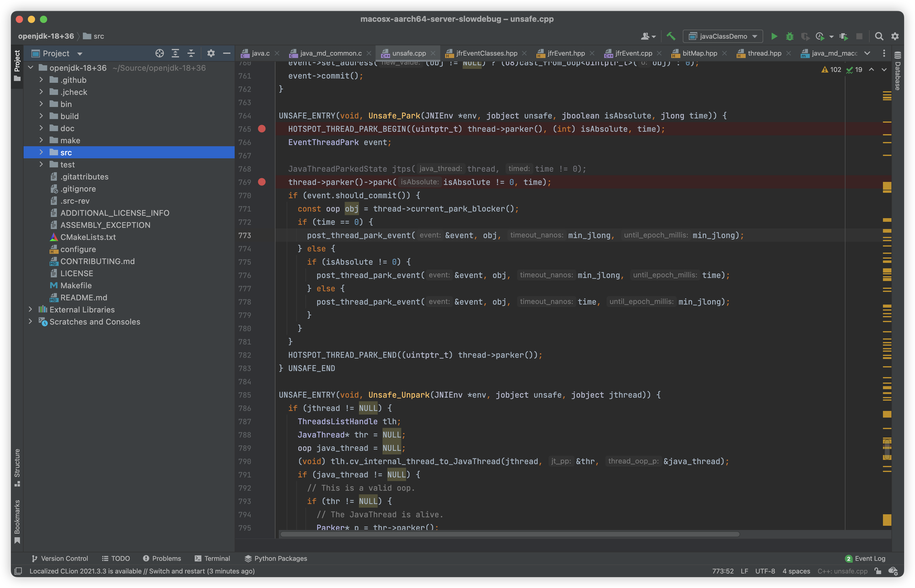Remove the breakpoint on line 765
Screen dimensions: 915x588
pyautogui.click(x=262, y=129)
